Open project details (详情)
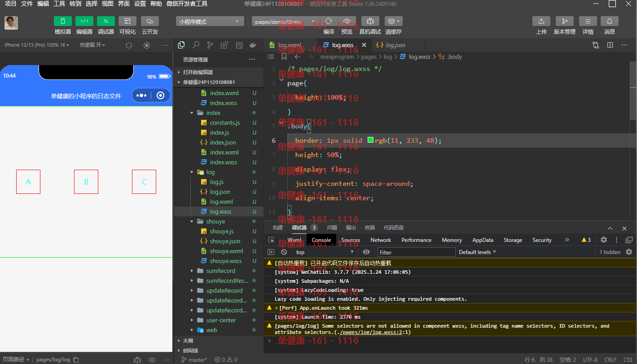This screenshot has height=364, width=637. tap(588, 21)
